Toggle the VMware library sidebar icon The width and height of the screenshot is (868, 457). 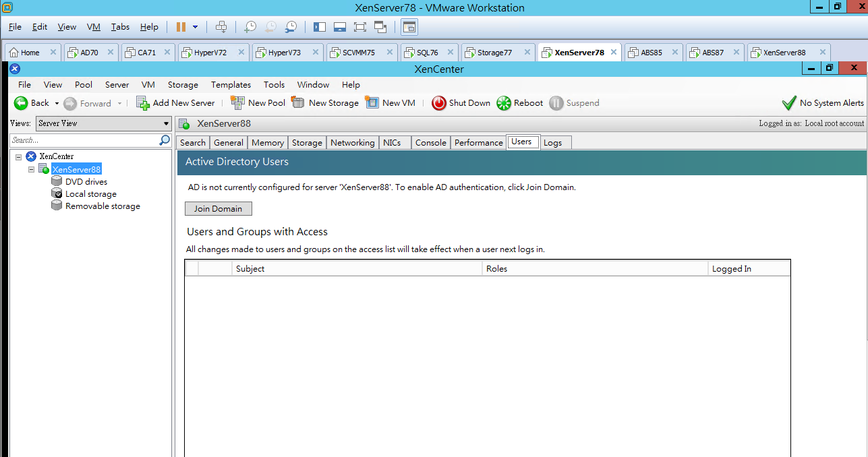(x=320, y=27)
